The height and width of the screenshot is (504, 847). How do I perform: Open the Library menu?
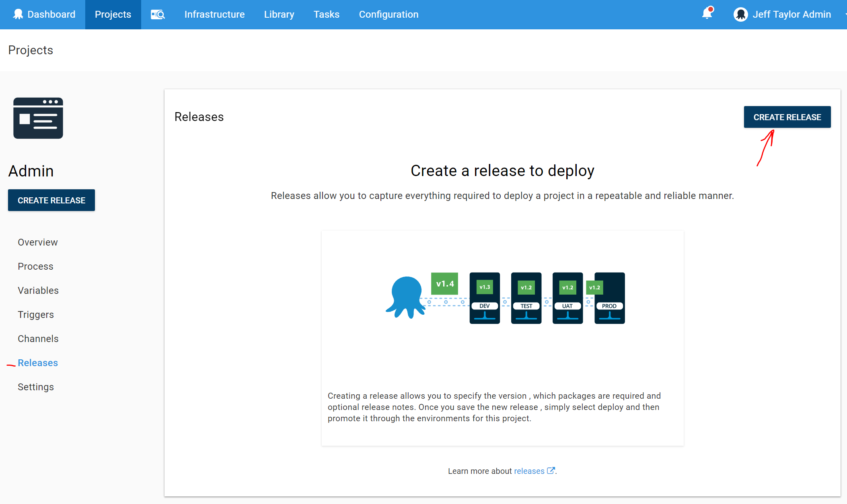pyautogui.click(x=279, y=14)
